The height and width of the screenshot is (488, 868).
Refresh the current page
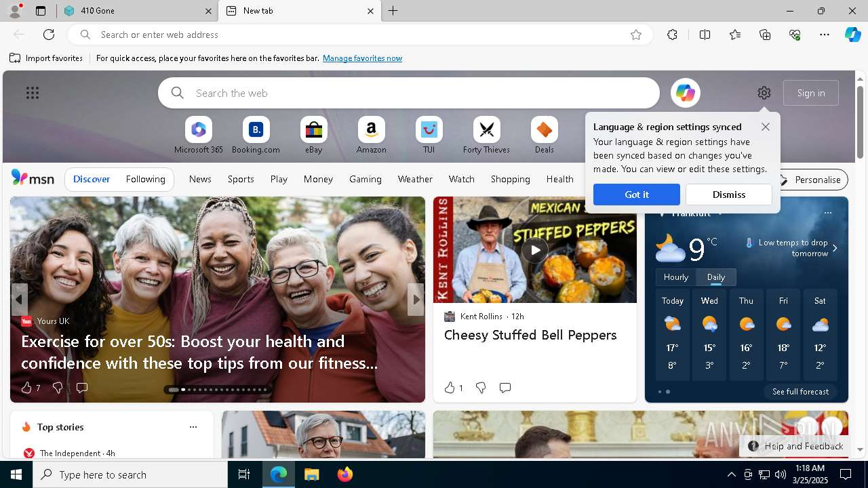coord(49,35)
